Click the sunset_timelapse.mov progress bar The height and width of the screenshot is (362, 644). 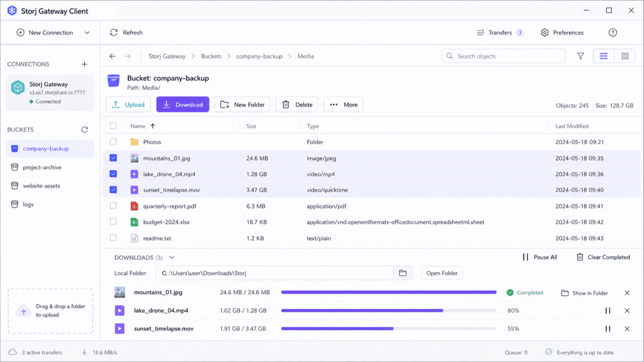pos(389,329)
